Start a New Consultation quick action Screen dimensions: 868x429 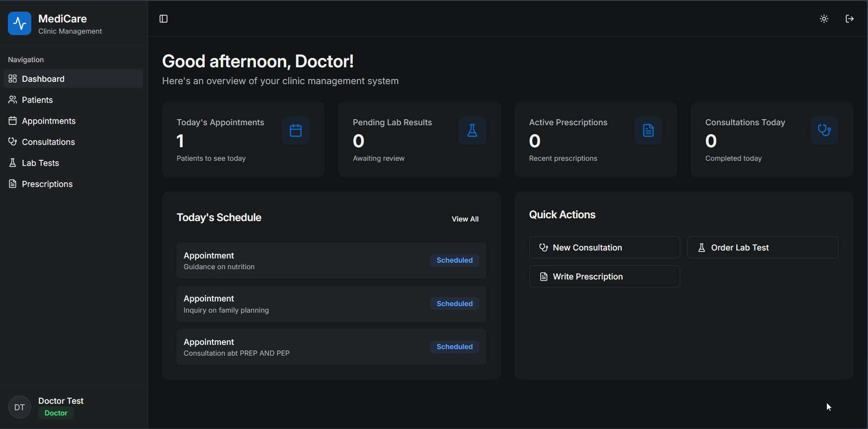(604, 248)
